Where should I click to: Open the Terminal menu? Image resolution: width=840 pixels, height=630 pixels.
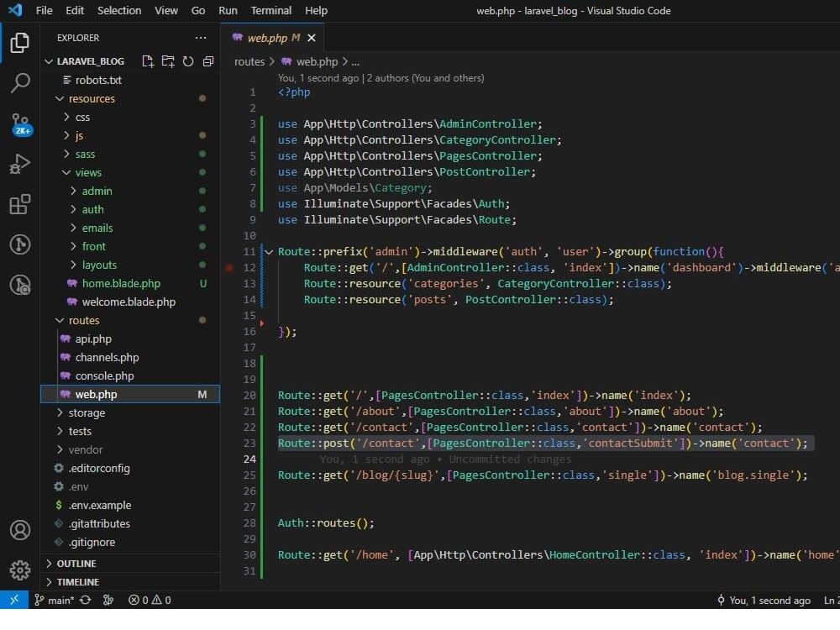[271, 10]
